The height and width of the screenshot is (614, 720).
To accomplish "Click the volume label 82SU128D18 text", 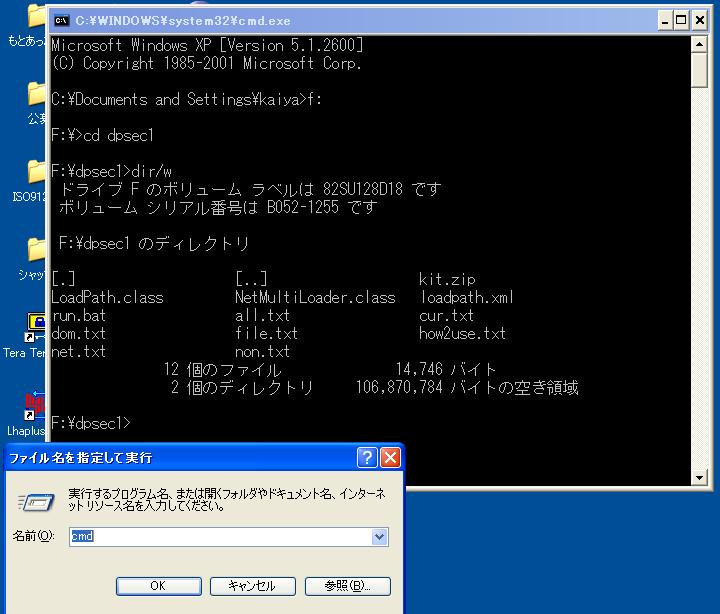I will tap(363, 189).
